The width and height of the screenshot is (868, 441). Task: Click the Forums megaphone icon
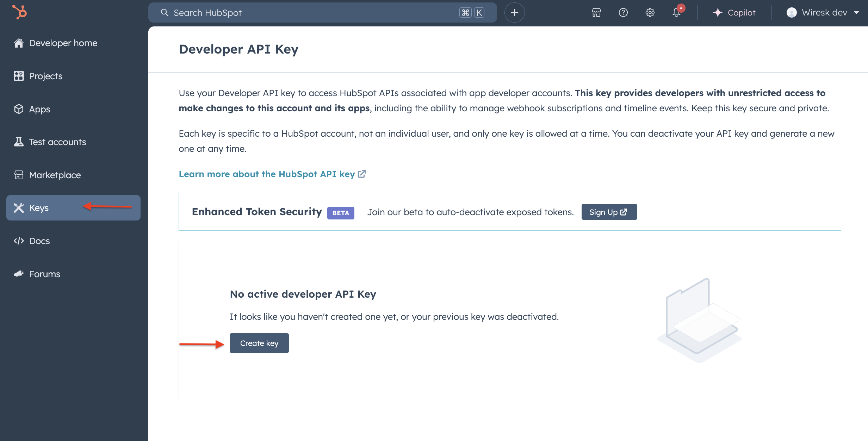tap(19, 274)
